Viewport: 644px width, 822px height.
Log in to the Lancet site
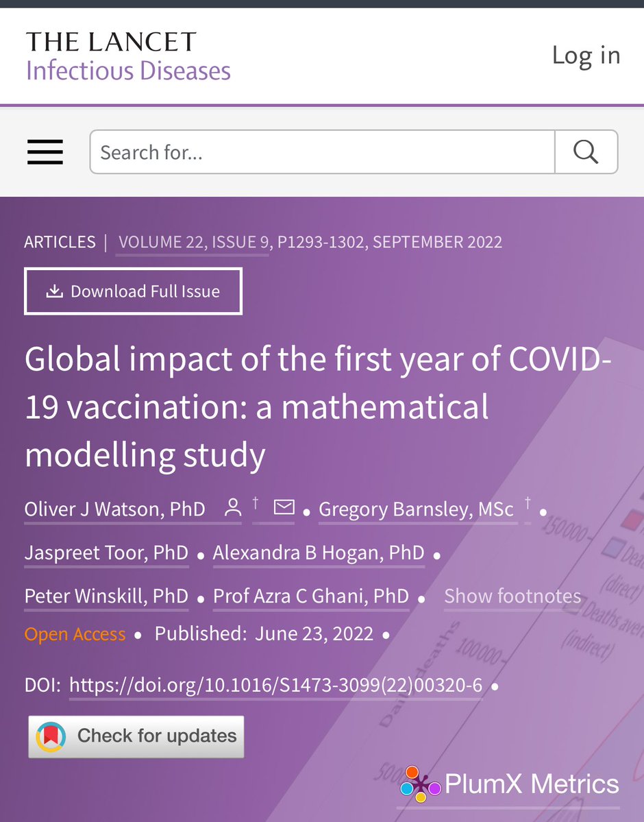[586, 56]
